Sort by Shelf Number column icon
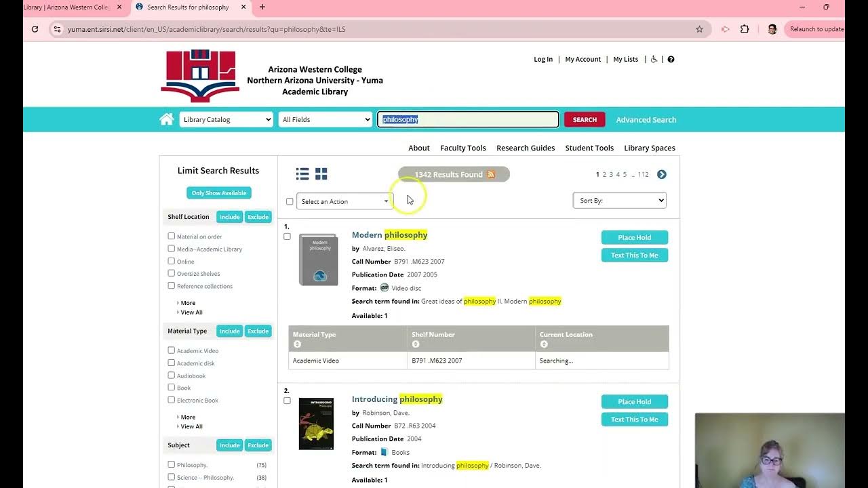Screen dimensions: 868x488 pyautogui.click(x=416, y=344)
